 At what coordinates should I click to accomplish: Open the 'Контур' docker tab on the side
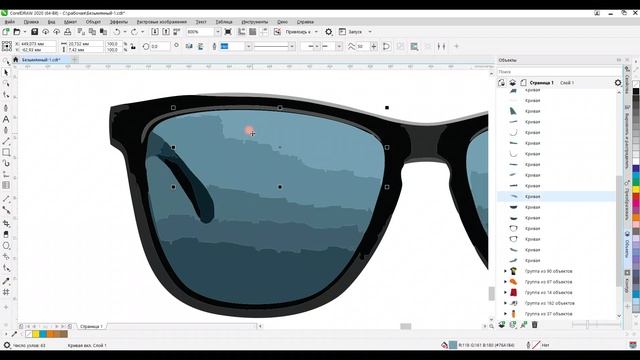point(627,282)
